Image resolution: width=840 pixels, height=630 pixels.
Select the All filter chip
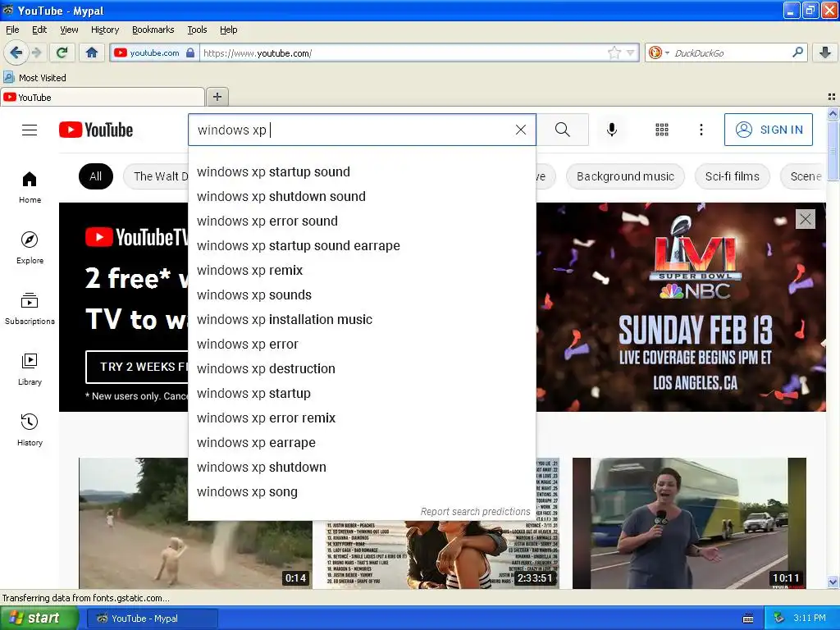pos(96,176)
